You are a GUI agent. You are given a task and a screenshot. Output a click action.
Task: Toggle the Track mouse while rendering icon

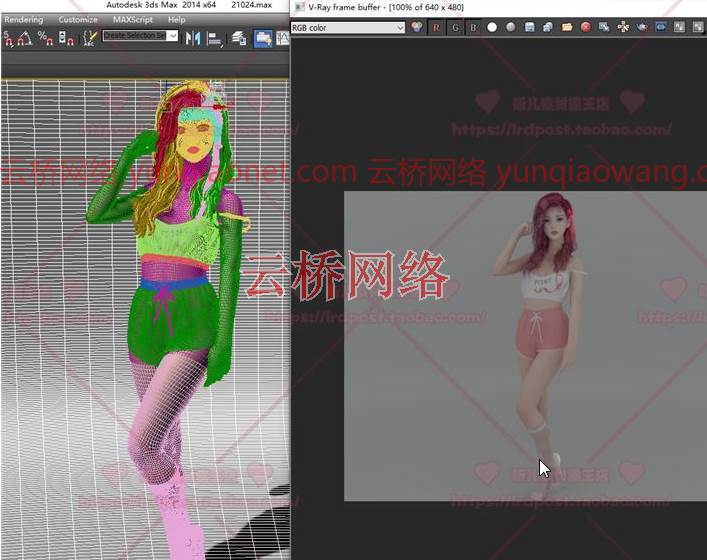[623, 28]
